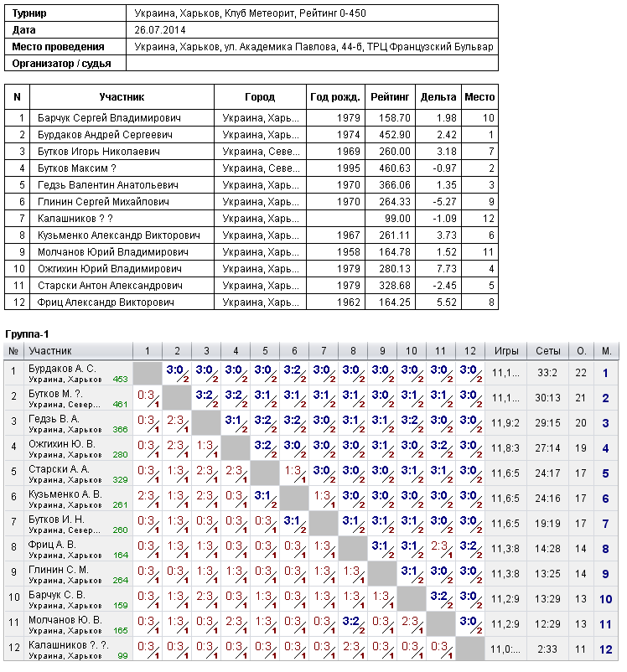Click Глинин С. М. in group grid
The image size is (627, 672).
[x=59, y=570]
